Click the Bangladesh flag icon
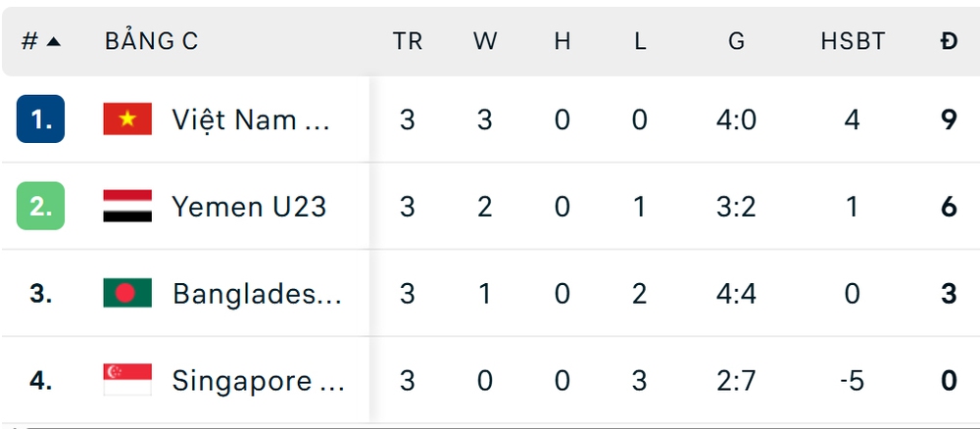The width and height of the screenshot is (980, 429). point(127,294)
